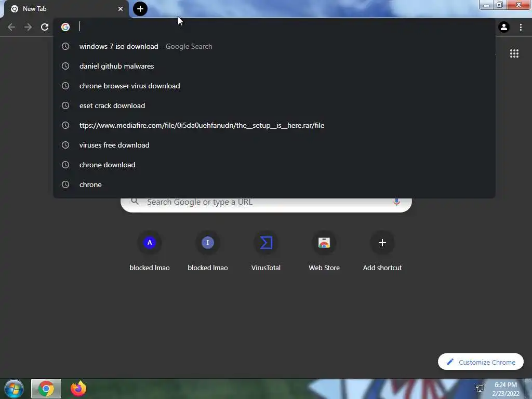The image size is (532, 399).
Task: Open the Chrome profile avatar menu
Action: 504,27
